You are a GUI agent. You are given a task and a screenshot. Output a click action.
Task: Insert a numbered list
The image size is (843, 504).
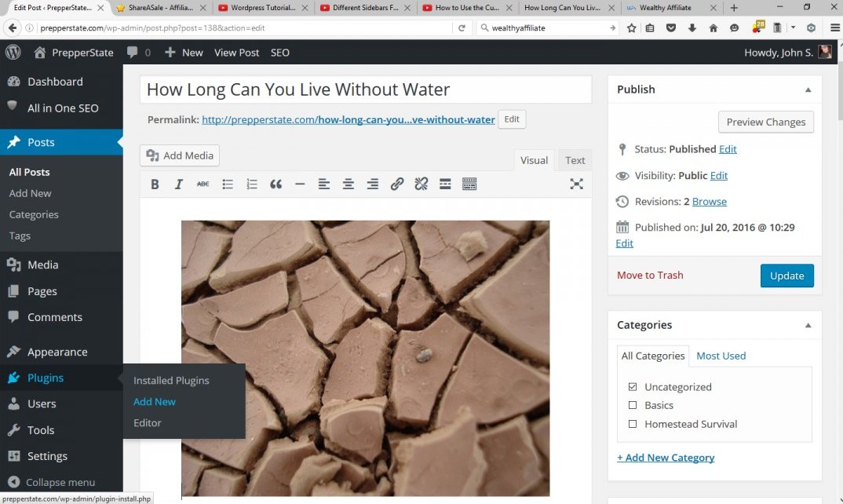point(252,184)
